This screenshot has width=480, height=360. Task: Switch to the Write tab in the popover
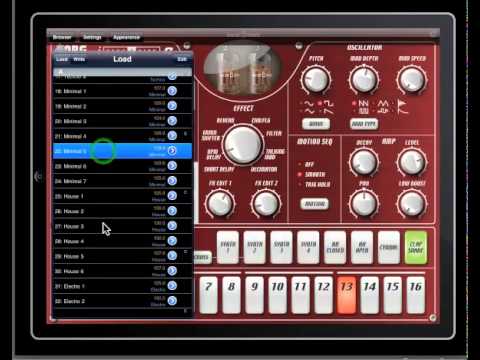click(x=79, y=59)
